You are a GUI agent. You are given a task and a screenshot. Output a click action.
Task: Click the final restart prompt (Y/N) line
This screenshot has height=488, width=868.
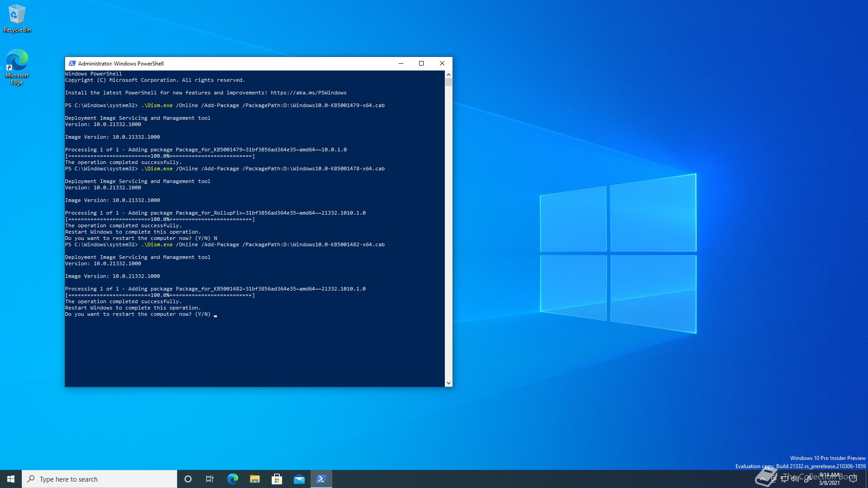pyautogui.click(x=138, y=314)
